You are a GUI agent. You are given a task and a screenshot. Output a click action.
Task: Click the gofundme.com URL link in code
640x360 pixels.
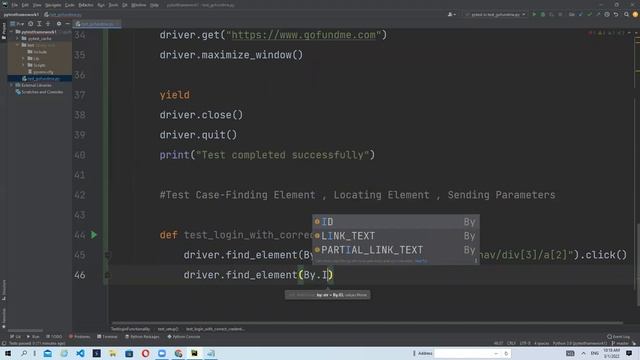[304, 35]
